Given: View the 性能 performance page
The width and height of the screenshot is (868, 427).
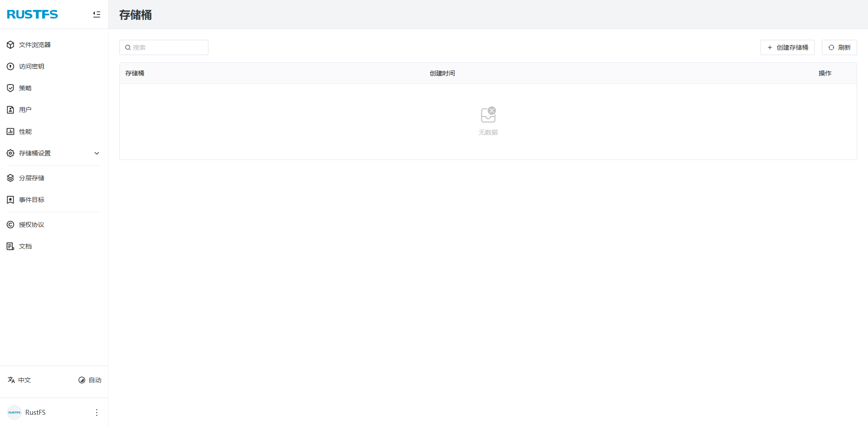Looking at the screenshot, I should point(25,131).
